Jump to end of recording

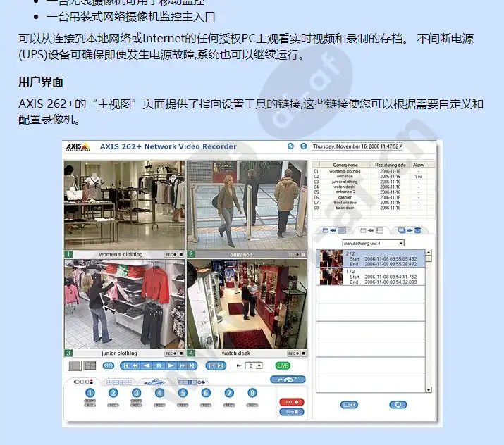[x=192, y=365]
